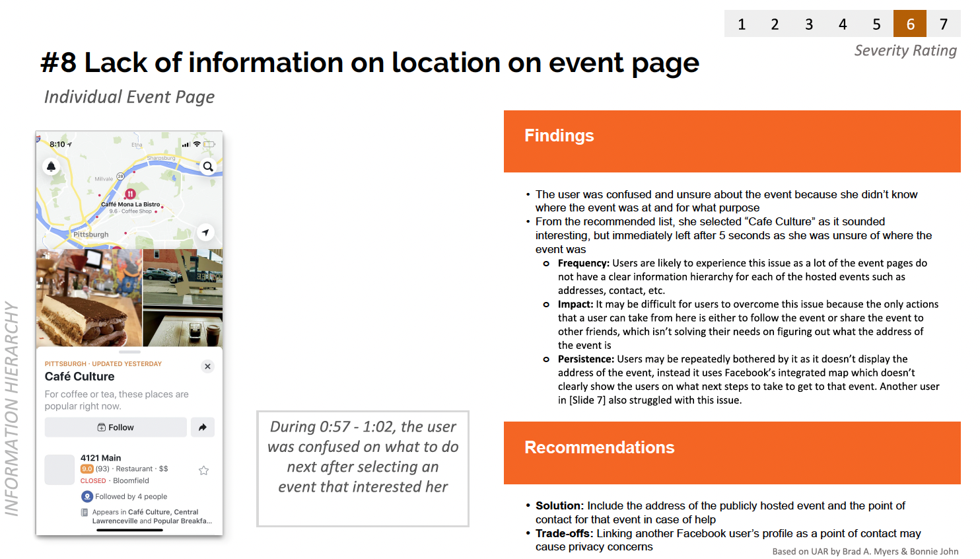Click the 4121 Main placeholder thumbnail
The height and width of the screenshot is (559, 980).
(59, 470)
